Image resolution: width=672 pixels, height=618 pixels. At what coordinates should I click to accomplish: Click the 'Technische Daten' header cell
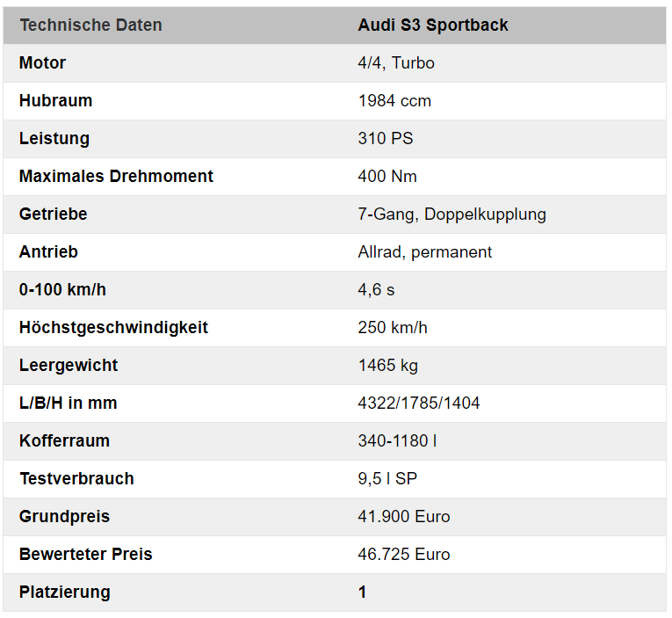[x=90, y=25]
